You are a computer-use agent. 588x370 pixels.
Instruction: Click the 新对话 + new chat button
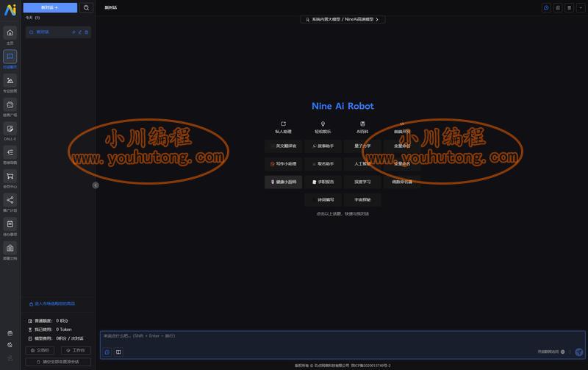[x=50, y=7]
